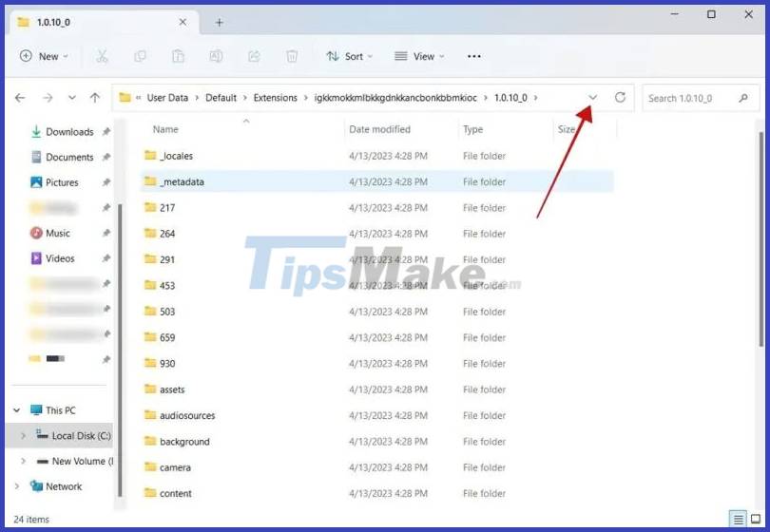The height and width of the screenshot is (532, 770).
Task: Select the background folder
Action: (x=377, y=442)
